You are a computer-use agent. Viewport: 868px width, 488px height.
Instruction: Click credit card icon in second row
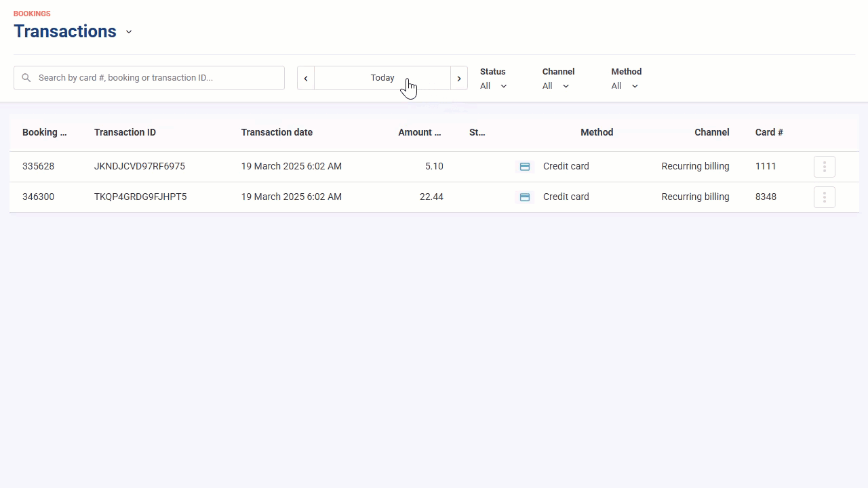pos(525,197)
